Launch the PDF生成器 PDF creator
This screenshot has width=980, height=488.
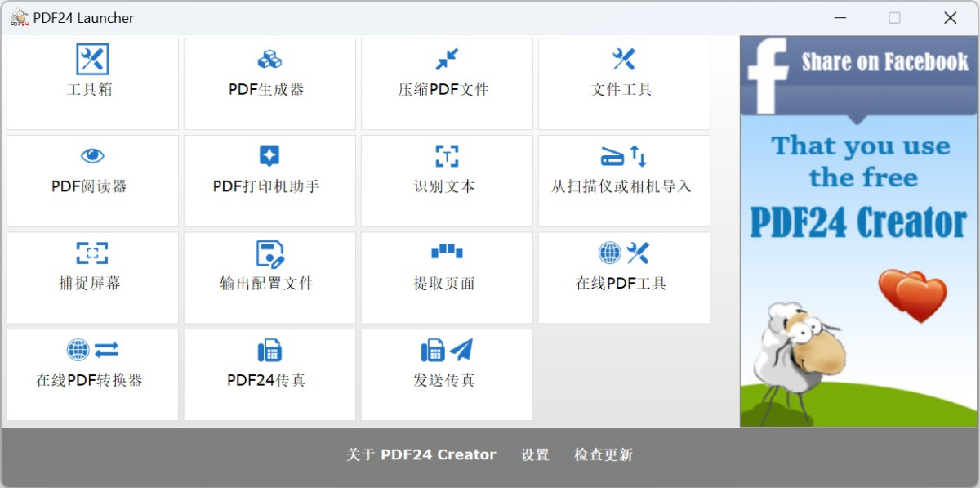pos(269,82)
